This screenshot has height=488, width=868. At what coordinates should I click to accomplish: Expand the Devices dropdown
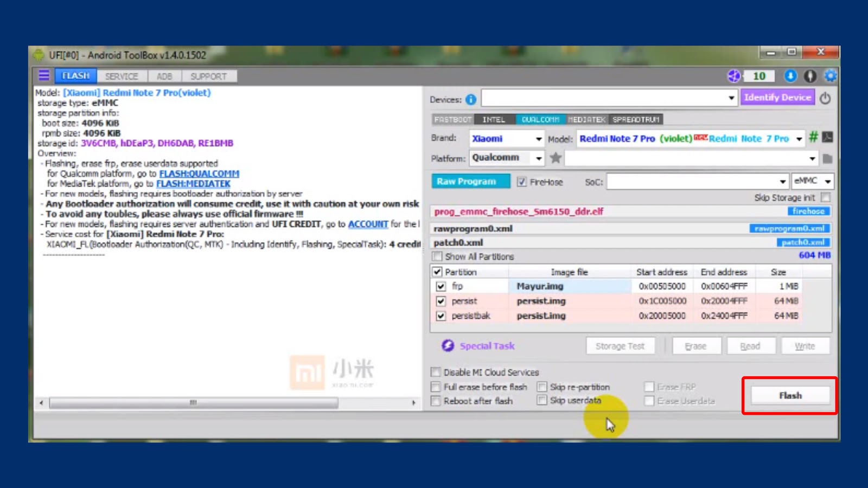coord(731,98)
